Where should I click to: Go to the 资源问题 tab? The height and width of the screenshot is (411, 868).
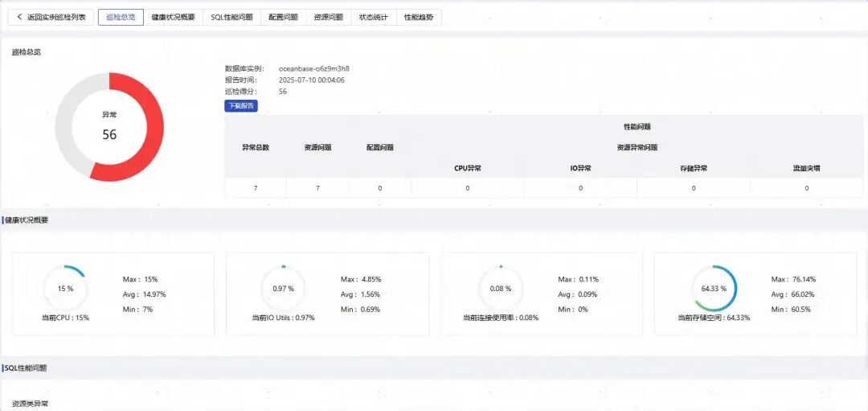click(329, 17)
